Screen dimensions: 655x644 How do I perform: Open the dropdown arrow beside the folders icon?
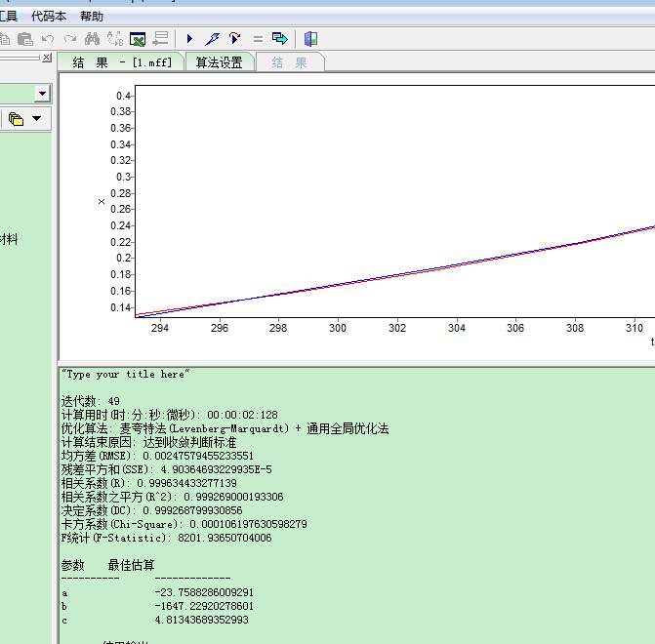37,119
